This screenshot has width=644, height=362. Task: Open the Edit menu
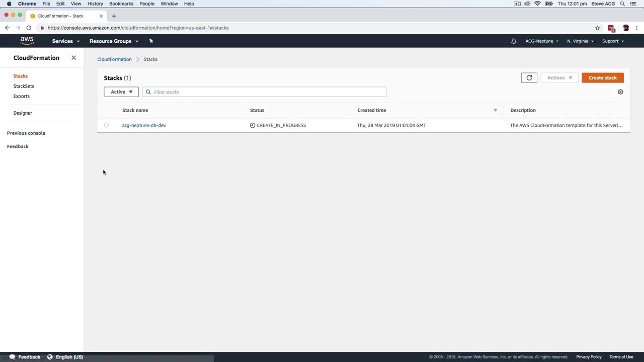pos(60,4)
